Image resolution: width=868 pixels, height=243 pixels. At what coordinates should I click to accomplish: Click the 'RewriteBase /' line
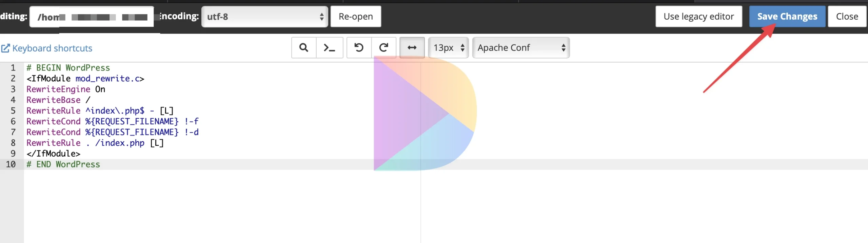(x=58, y=100)
